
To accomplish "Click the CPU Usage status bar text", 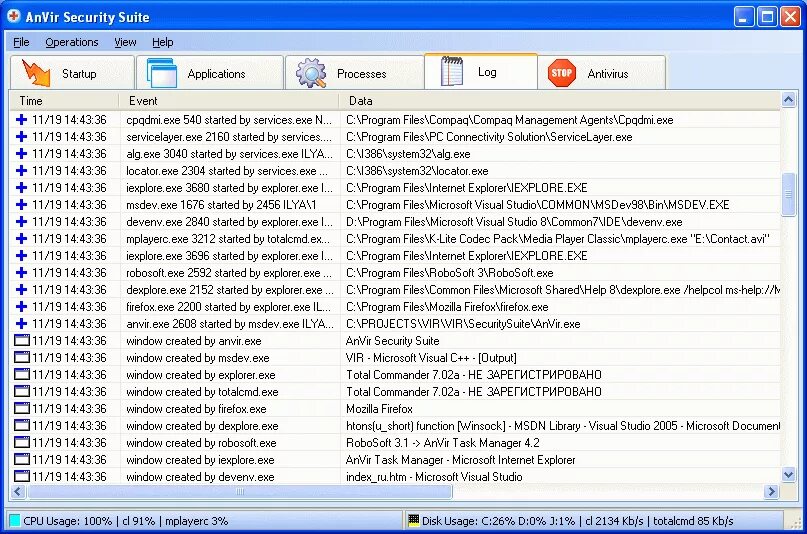I will click(x=126, y=521).
